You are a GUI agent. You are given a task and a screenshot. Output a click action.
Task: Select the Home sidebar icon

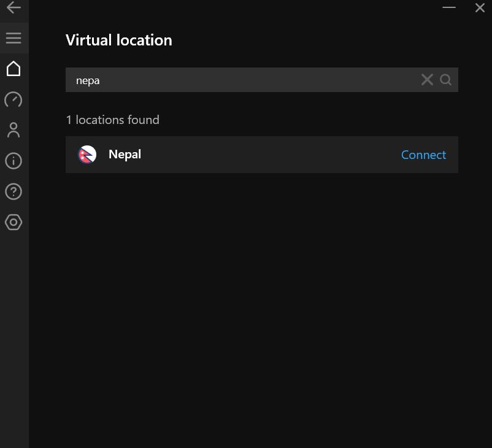13,69
